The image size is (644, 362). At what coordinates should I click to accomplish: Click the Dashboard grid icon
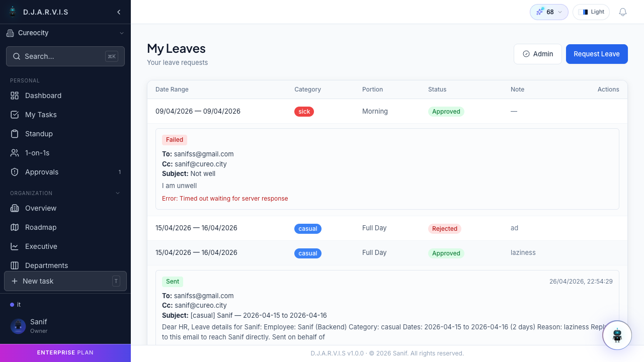[x=15, y=96]
